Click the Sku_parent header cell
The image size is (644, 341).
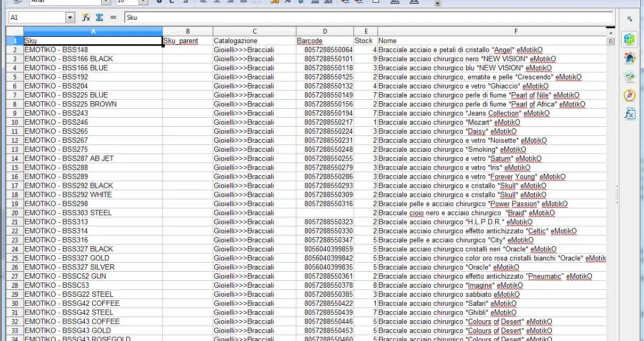(188, 40)
